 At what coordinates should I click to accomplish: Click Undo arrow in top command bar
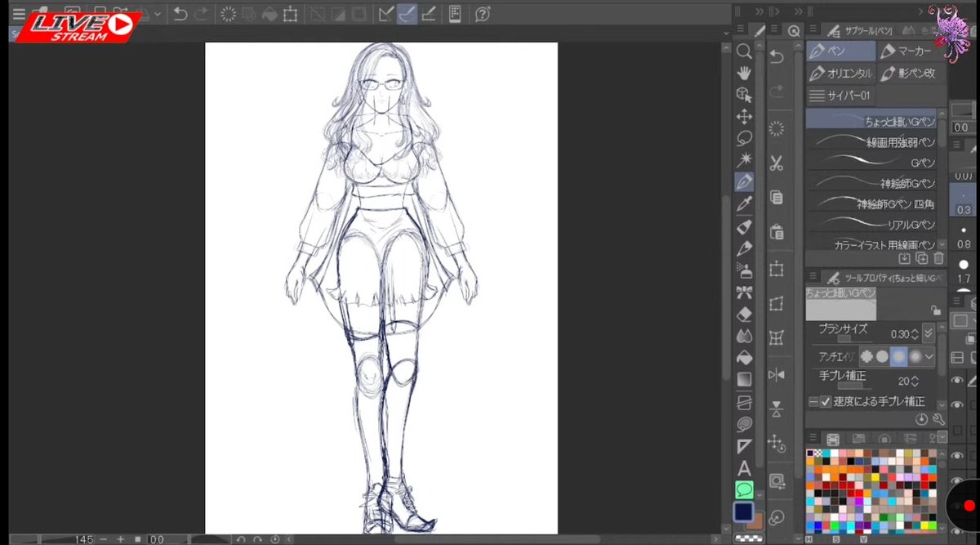coord(180,14)
